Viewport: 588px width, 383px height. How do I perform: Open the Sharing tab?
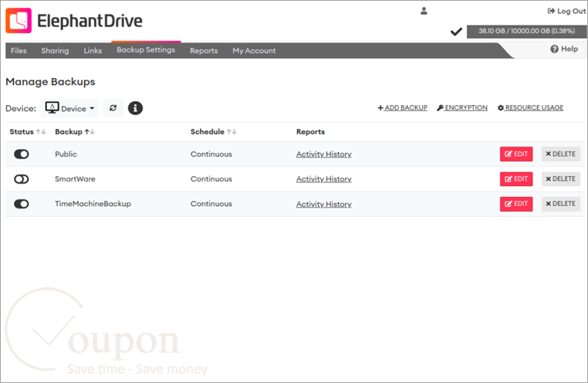(x=55, y=51)
